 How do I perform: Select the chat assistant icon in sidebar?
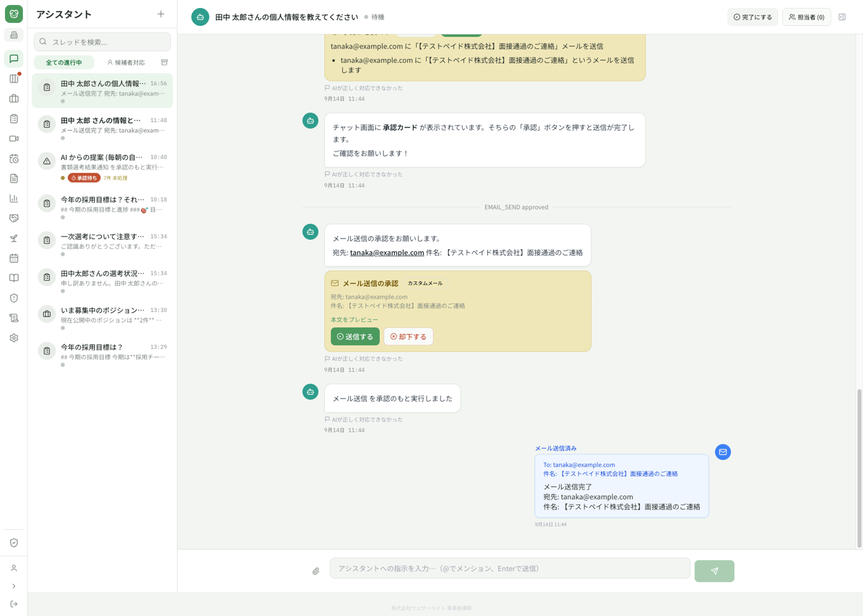pyautogui.click(x=14, y=59)
